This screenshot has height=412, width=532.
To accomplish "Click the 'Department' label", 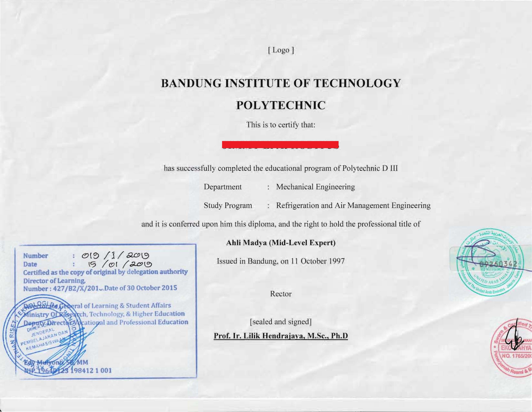I will pyautogui.click(x=223, y=187).
